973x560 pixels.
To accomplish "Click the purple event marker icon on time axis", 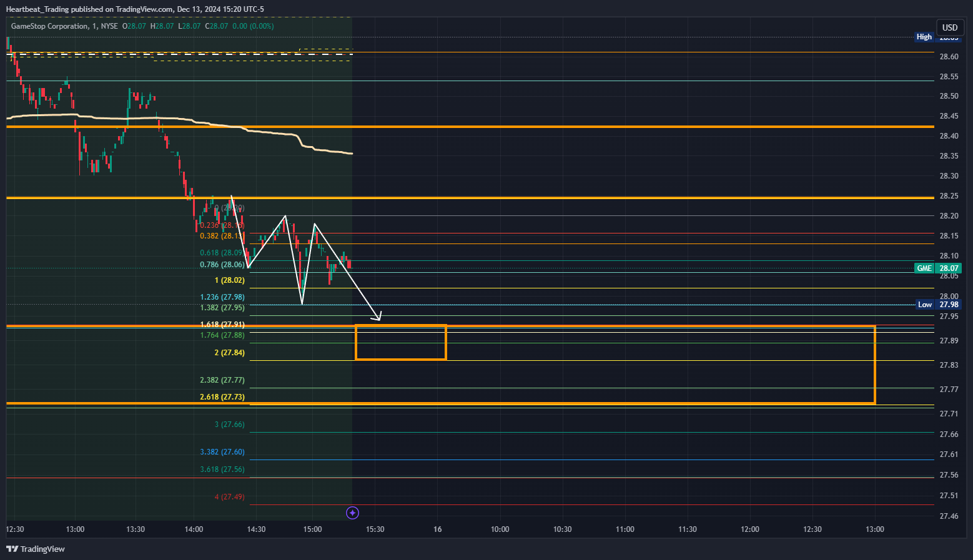I will click(x=352, y=513).
